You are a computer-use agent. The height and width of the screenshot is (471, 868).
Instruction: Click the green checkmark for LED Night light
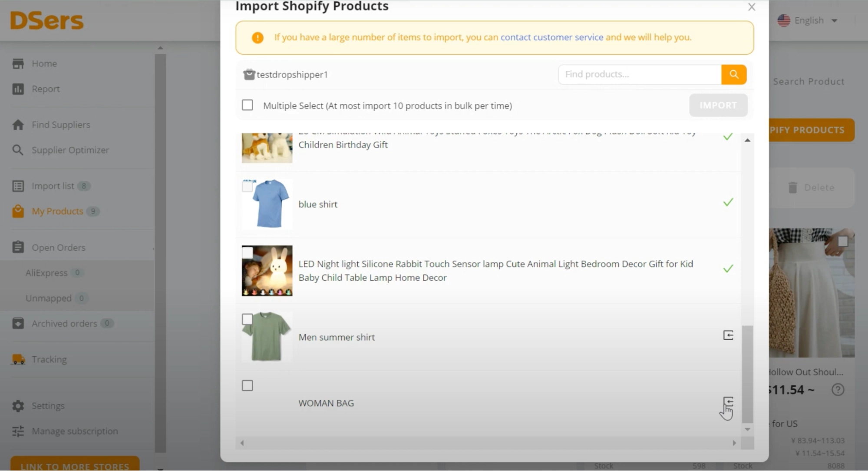[728, 268]
